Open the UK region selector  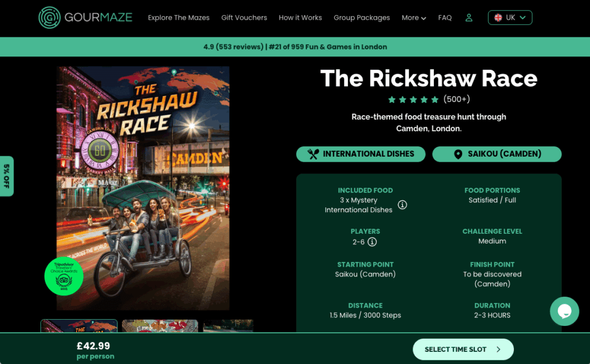510,18
